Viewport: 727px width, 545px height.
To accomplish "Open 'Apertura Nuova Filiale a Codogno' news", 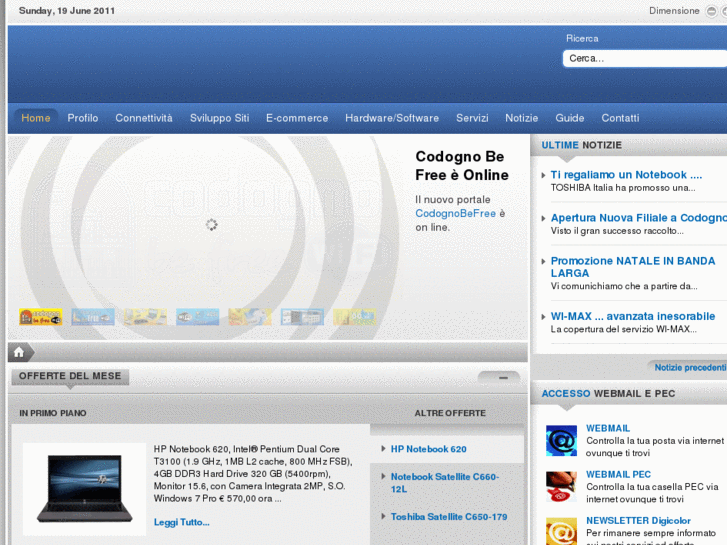I will pos(638,218).
